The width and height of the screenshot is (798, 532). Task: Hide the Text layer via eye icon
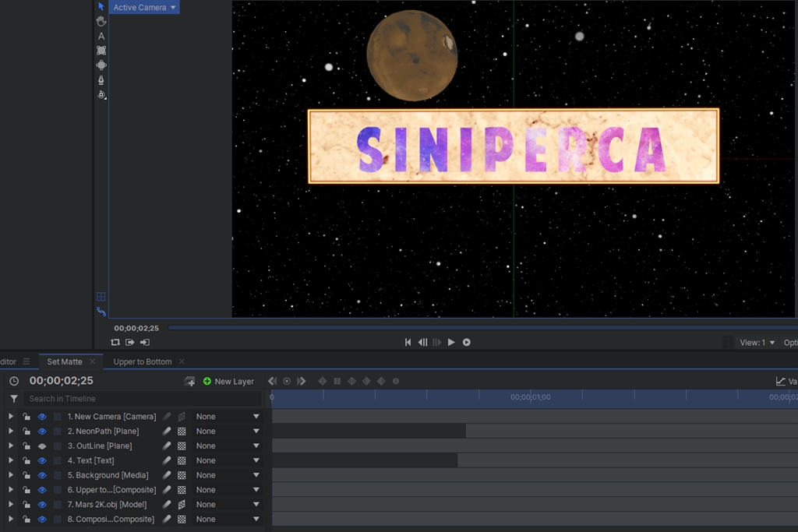[42, 460]
